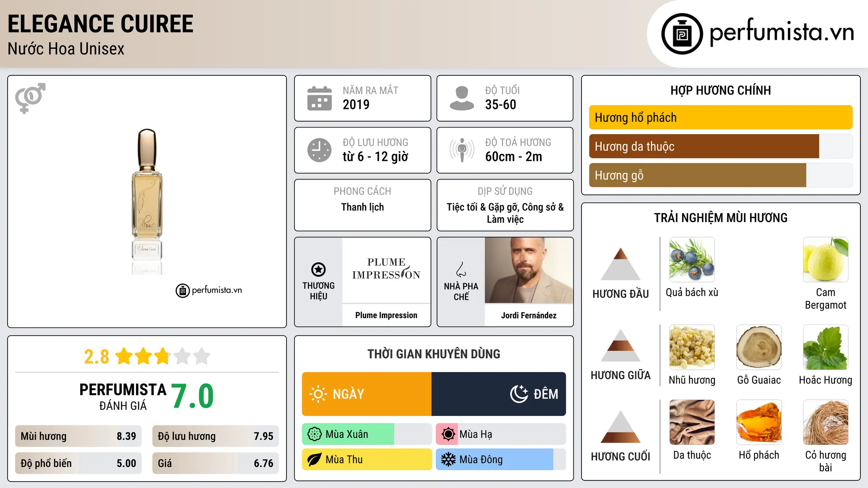The height and width of the screenshot is (488, 868).
Task: Click the sun icon next to Ngày
Action: point(318,394)
